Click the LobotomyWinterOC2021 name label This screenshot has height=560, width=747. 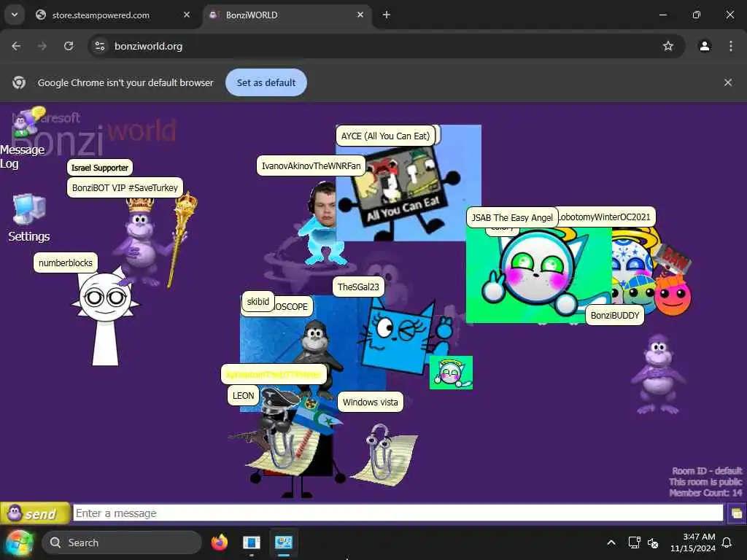[x=606, y=217]
